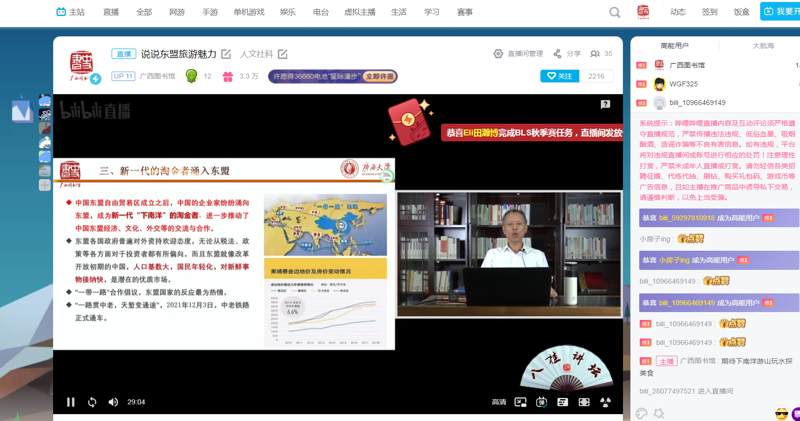Open WGF325 in high-energy user list
800x421 pixels.
pos(684,84)
